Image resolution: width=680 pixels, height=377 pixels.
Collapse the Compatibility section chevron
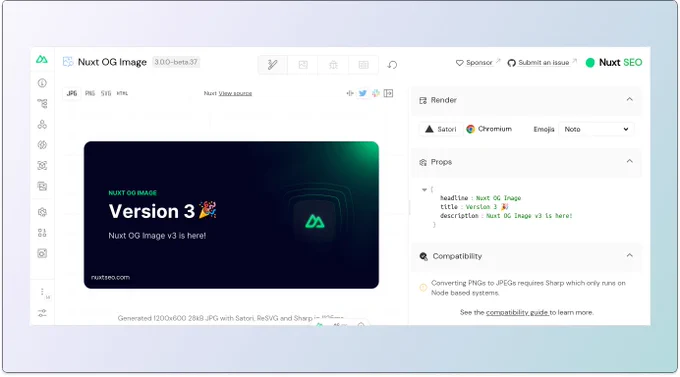click(630, 255)
